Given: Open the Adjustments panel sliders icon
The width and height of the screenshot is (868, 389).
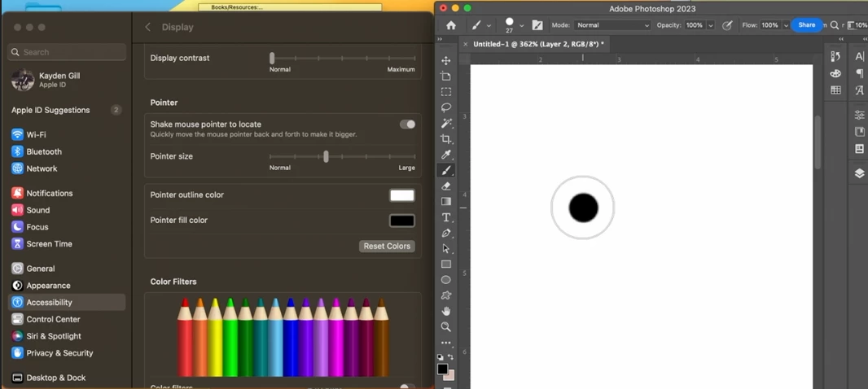Looking at the screenshot, I should click(859, 115).
